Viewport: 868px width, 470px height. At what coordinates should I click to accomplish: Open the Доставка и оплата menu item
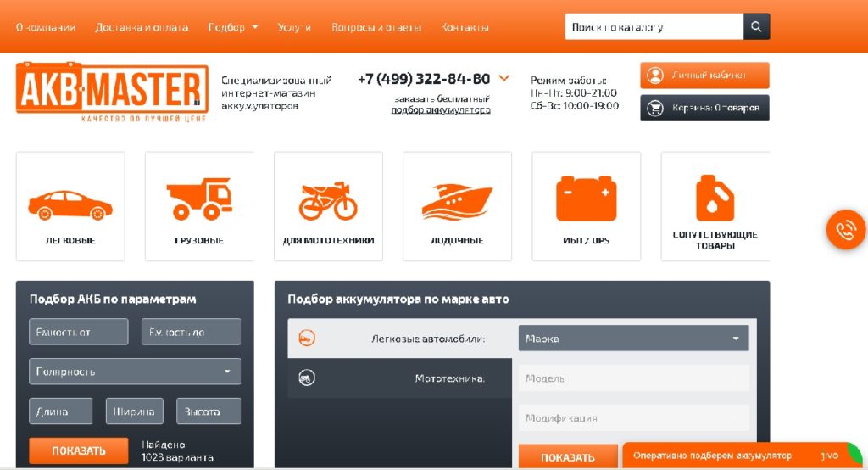click(x=142, y=27)
